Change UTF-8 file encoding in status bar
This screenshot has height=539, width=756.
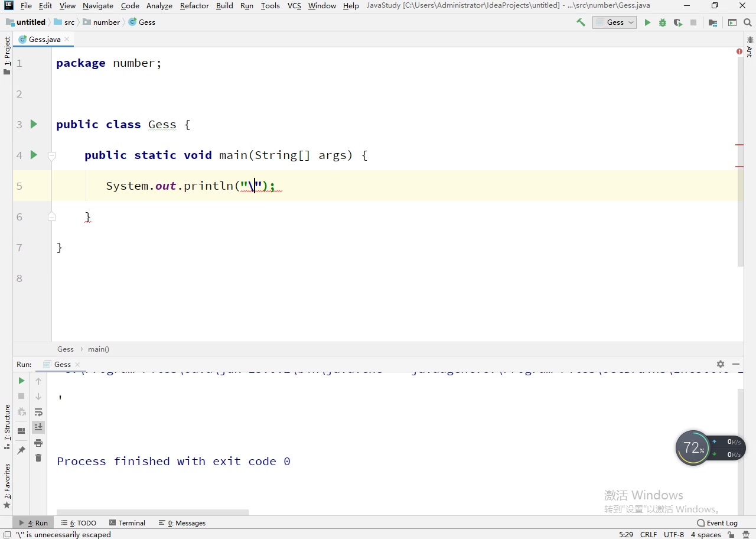(x=674, y=534)
